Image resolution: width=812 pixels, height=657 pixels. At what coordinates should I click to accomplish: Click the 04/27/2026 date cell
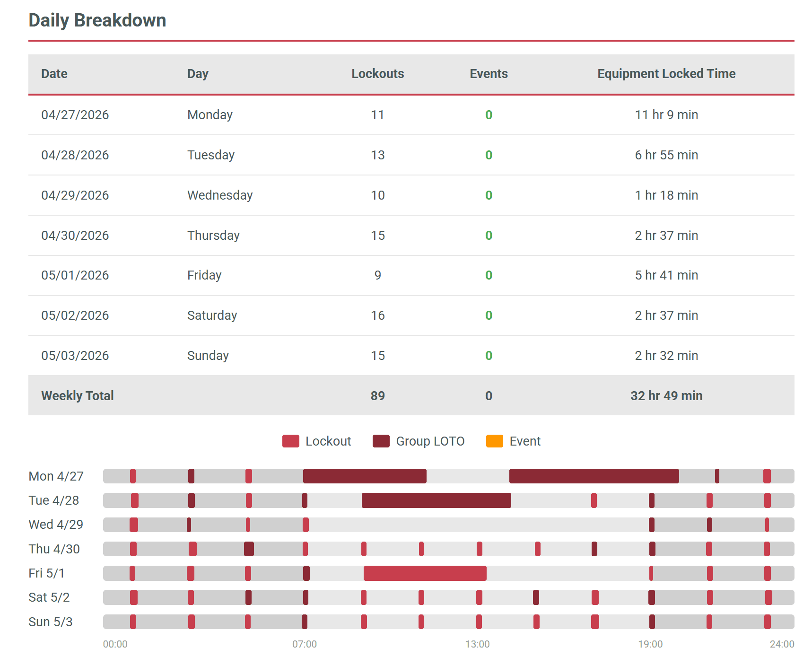click(75, 115)
